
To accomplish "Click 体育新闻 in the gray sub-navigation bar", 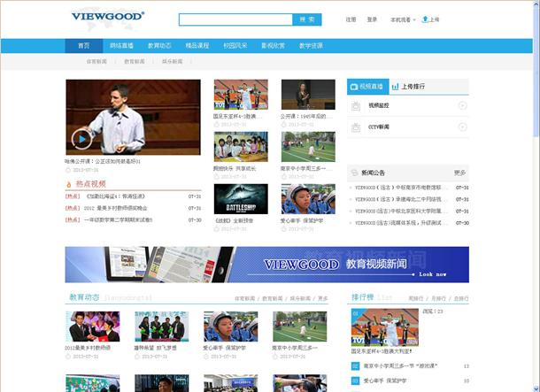I will click(96, 62).
